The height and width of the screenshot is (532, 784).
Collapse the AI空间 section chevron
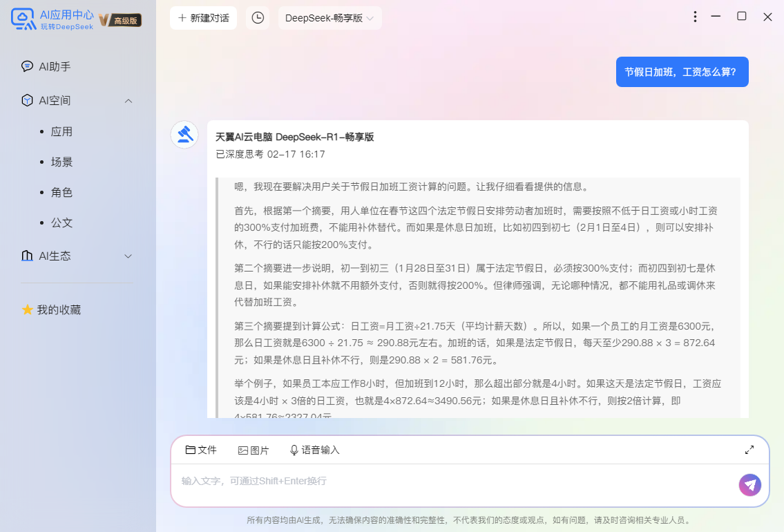click(128, 101)
